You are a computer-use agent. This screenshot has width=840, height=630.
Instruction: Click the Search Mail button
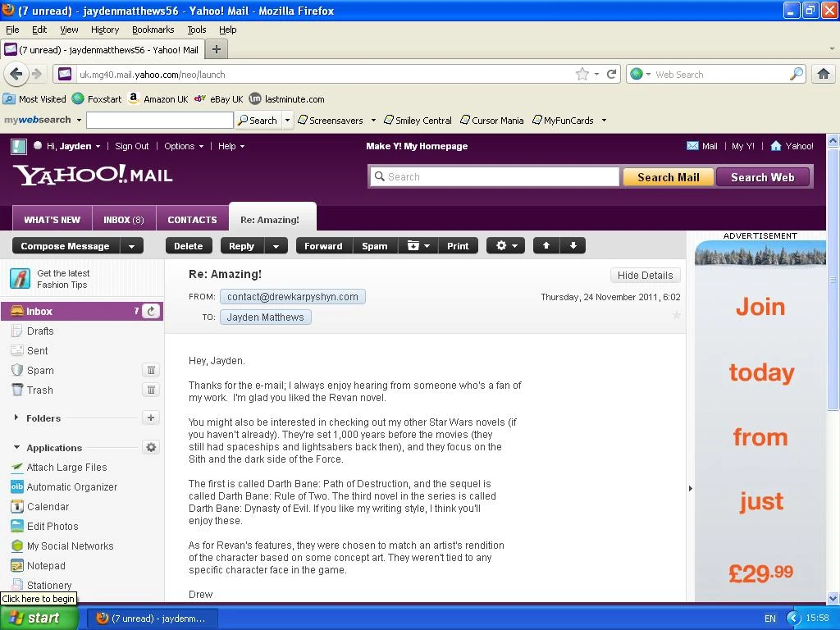click(x=668, y=177)
